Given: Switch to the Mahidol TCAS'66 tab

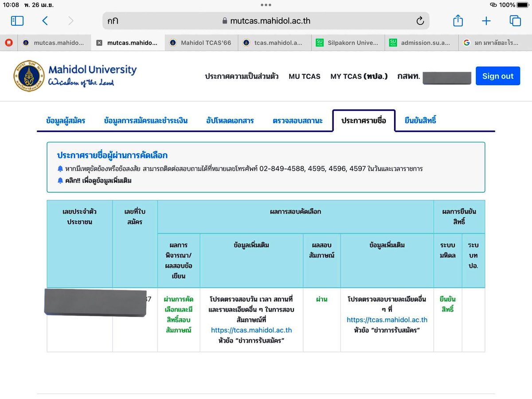Looking at the screenshot, I should pos(201,43).
